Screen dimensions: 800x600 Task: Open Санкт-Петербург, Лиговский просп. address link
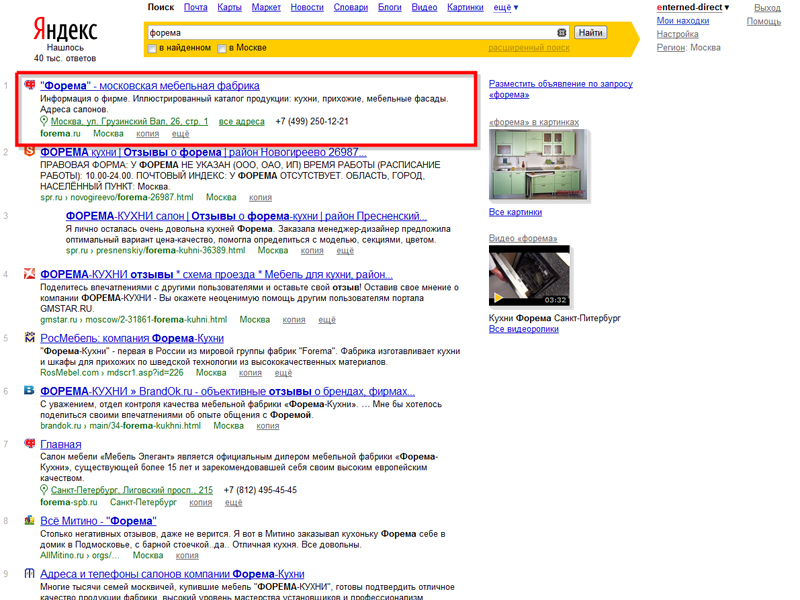tap(132, 490)
